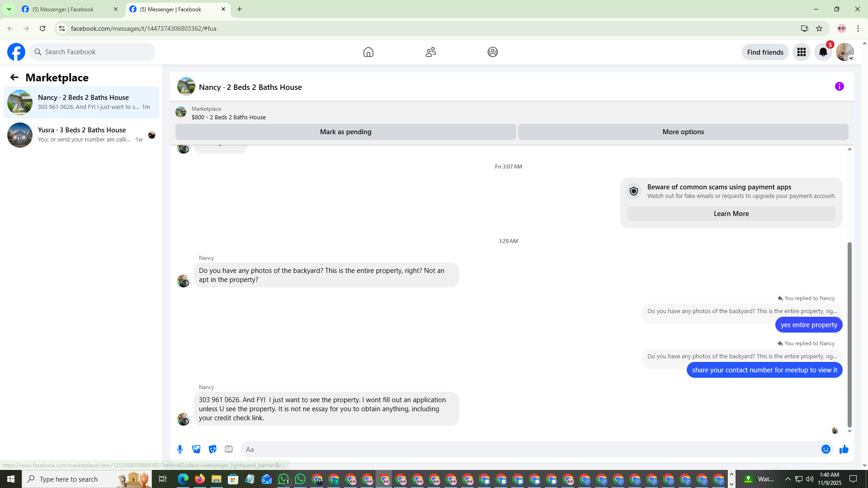The image size is (868, 488).
Task: Open the sticker picker icon
Action: (x=212, y=449)
